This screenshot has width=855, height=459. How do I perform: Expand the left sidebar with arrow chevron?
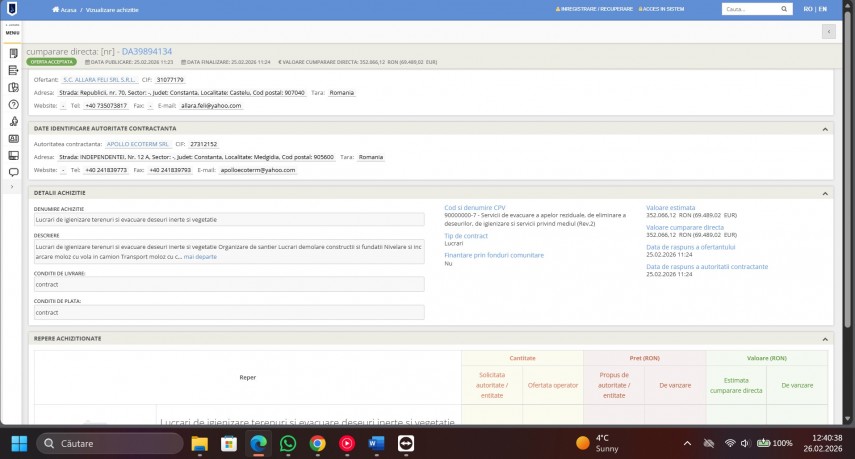13,187
